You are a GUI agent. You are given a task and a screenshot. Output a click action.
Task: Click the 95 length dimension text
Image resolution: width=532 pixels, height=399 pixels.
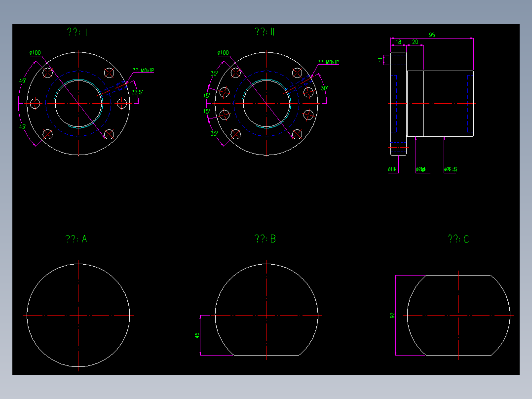432,35
